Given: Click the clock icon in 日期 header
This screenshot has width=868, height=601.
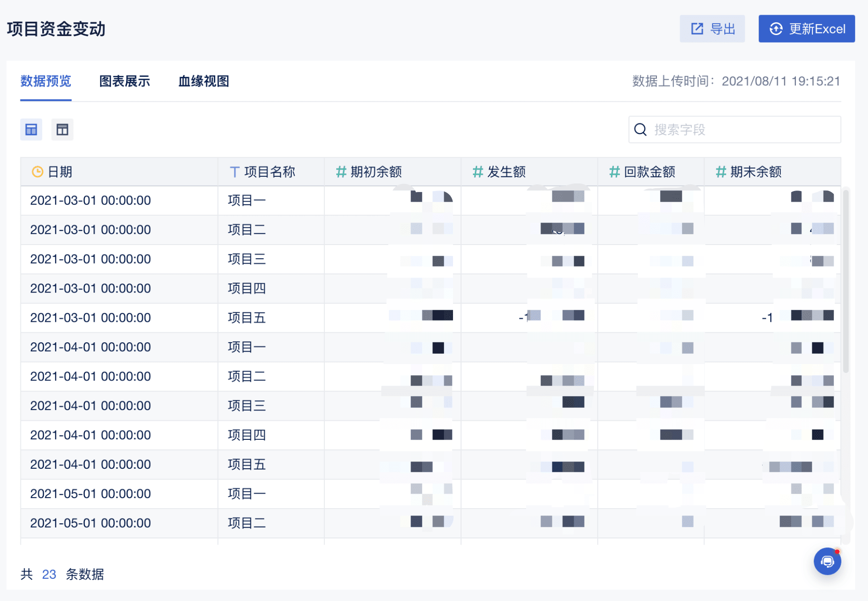Looking at the screenshot, I should click(37, 172).
